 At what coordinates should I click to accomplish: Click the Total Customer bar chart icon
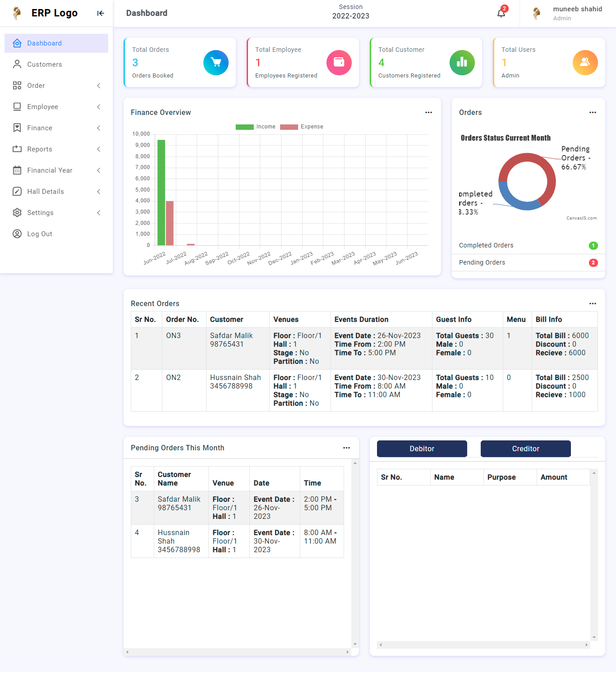[x=462, y=63]
